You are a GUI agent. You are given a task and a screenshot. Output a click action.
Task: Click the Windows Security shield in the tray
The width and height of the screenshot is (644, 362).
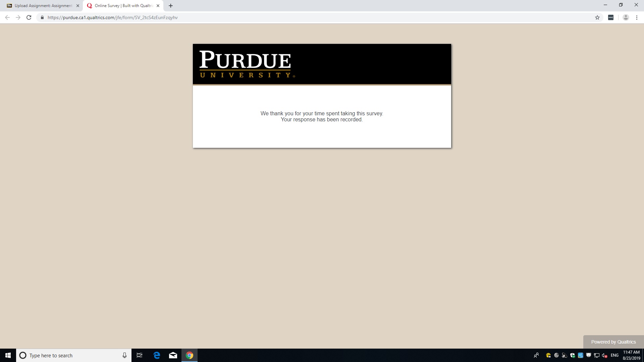pos(573,355)
